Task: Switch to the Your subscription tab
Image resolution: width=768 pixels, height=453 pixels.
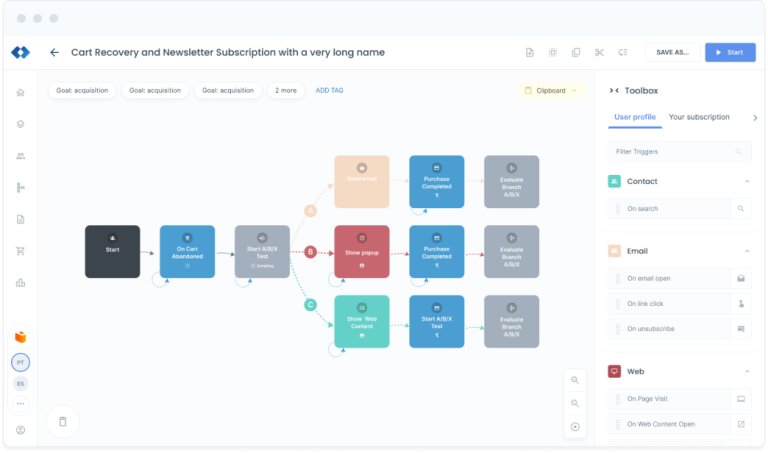Action: (699, 117)
